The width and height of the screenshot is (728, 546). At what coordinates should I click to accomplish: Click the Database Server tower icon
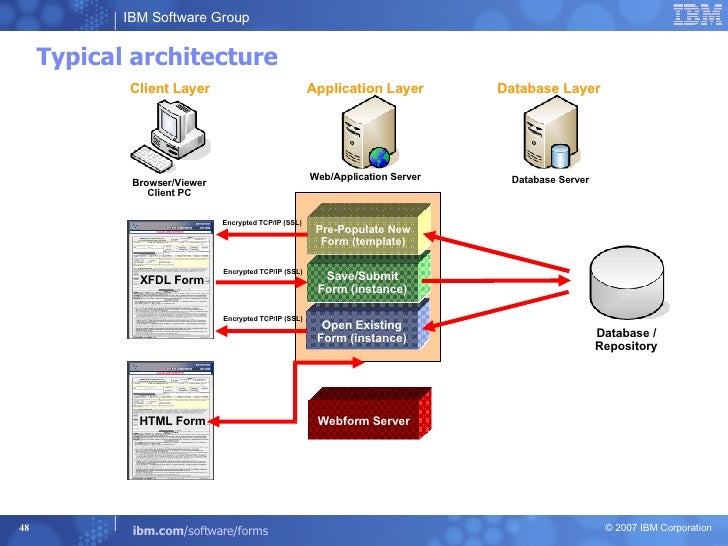point(552,133)
